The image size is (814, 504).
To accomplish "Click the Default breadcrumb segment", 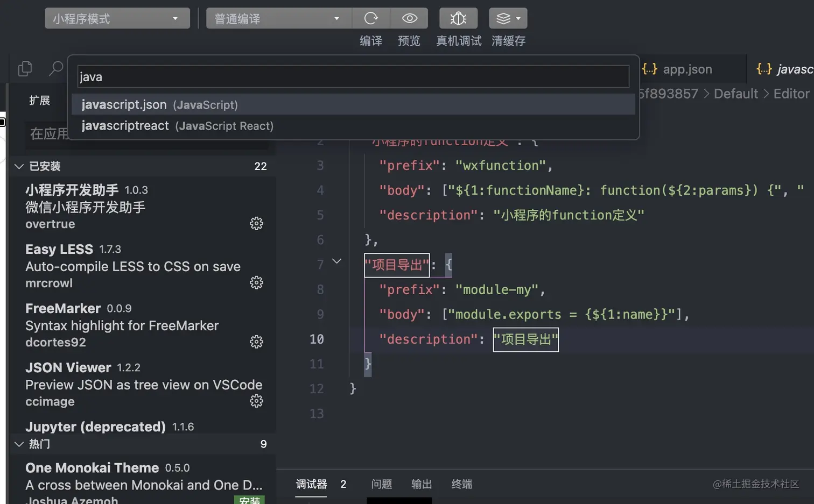I will [735, 94].
